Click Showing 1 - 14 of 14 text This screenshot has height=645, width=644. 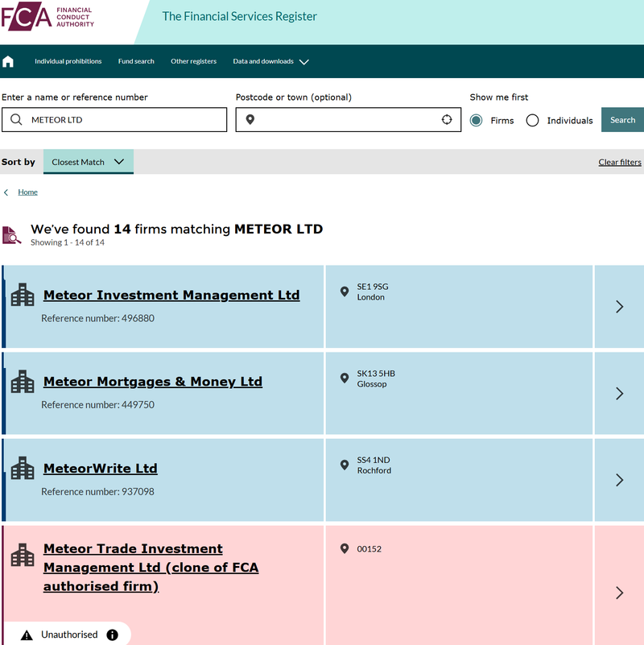68,242
